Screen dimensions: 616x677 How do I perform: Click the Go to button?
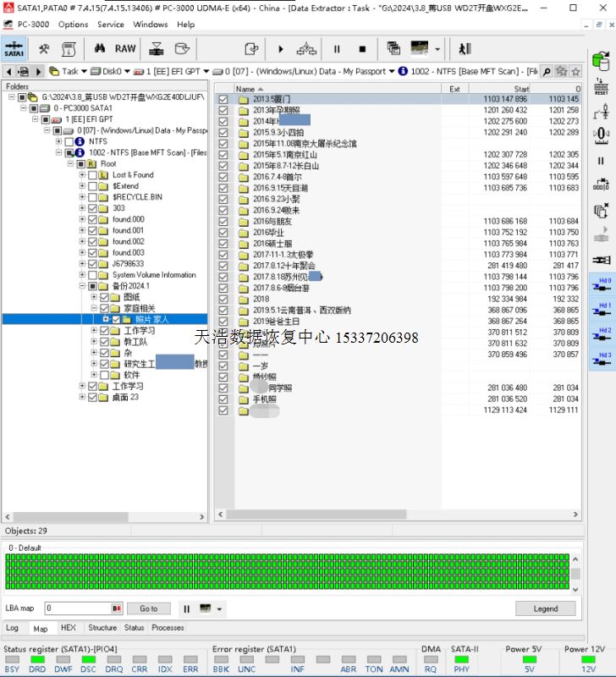(149, 608)
